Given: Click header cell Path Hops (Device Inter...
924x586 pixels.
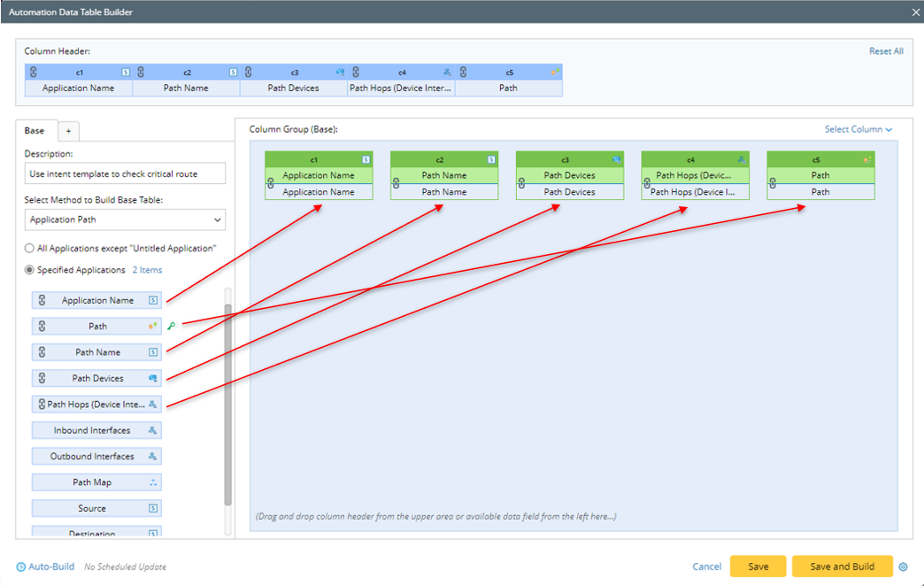Looking at the screenshot, I should 401,88.
